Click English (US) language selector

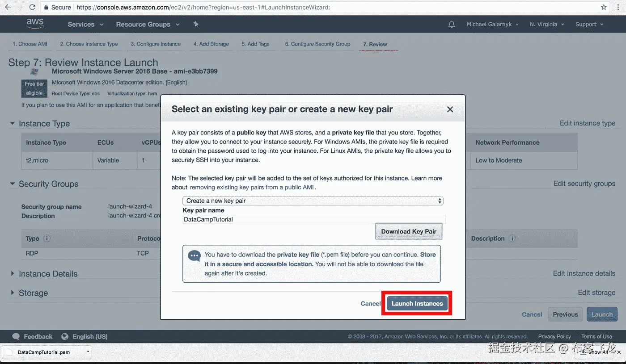[89, 336]
